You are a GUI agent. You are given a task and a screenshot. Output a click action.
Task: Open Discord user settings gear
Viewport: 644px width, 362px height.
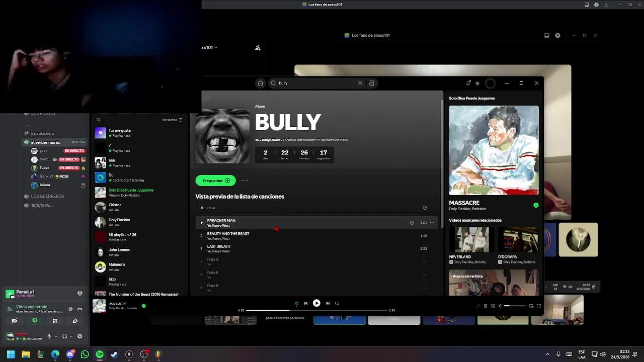coord(79,336)
